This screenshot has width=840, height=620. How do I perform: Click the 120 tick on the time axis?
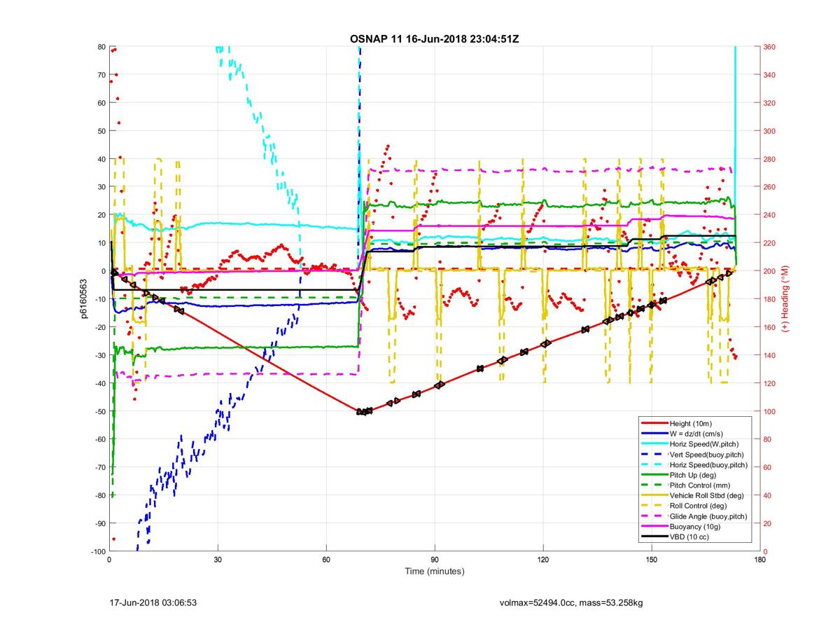click(543, 560)
